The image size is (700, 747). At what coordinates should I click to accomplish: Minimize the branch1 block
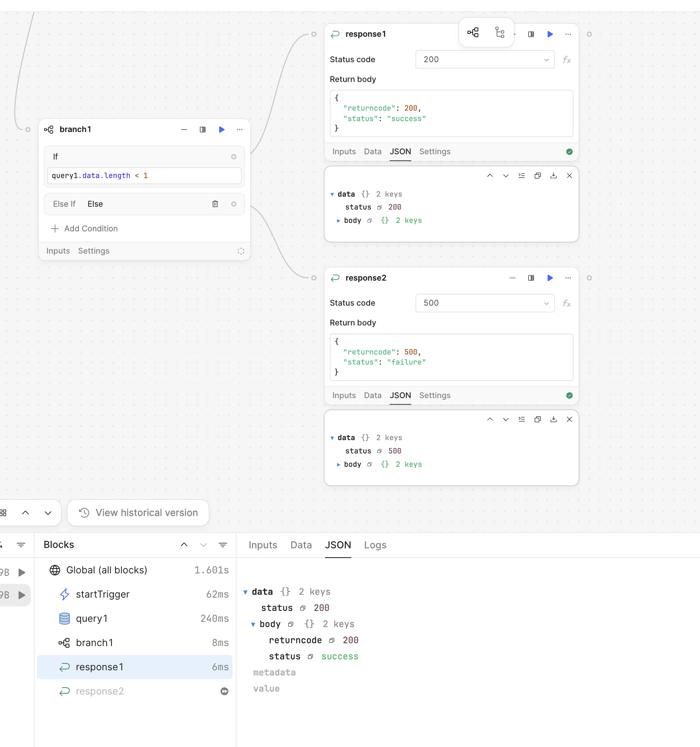tap(184, 130)
